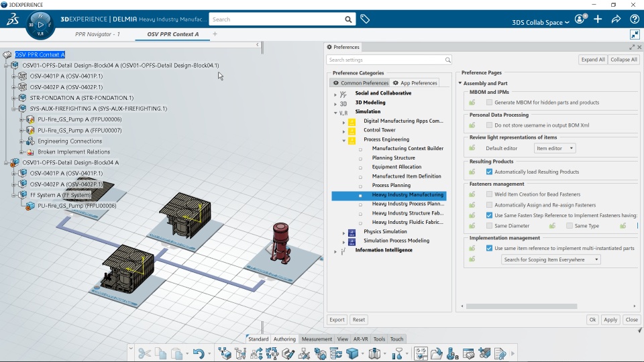644x362 pixels.
Task: Click the Share arrow icon in top bar
Action: pyautogui.click(x=616, y=19)
